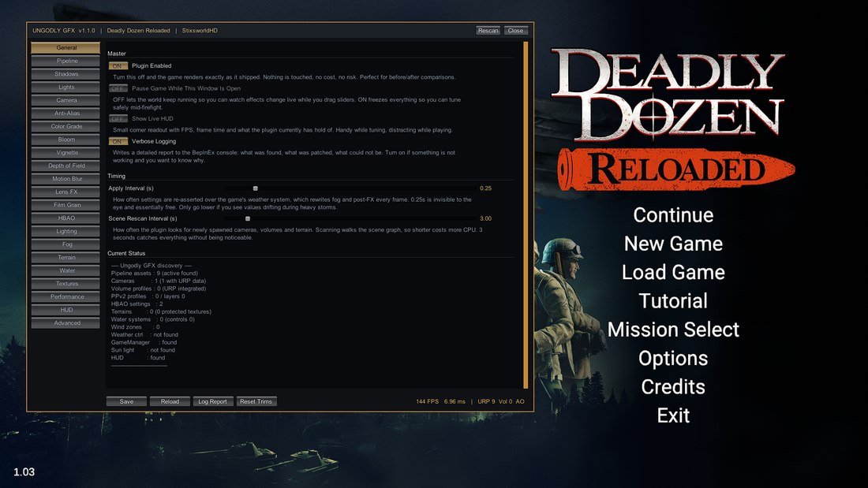The image size is (868, 488).
Task: Open the game Options
Action: (673, 359)
